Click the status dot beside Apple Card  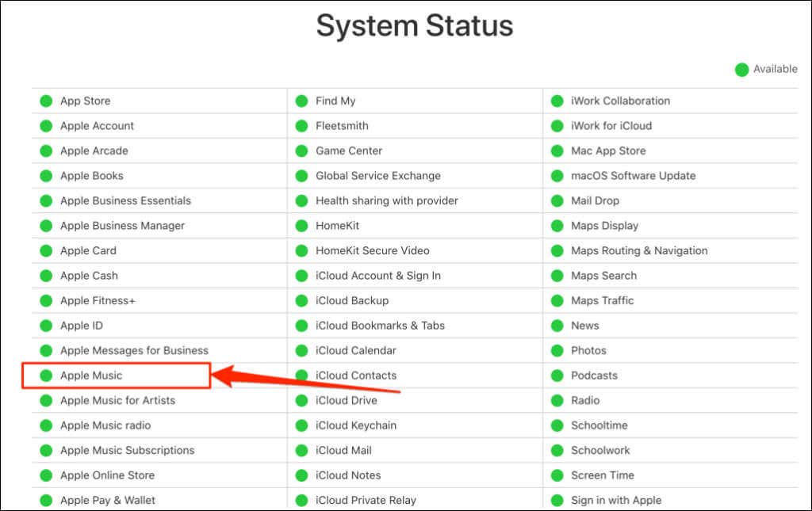click(x=46, y=251)
